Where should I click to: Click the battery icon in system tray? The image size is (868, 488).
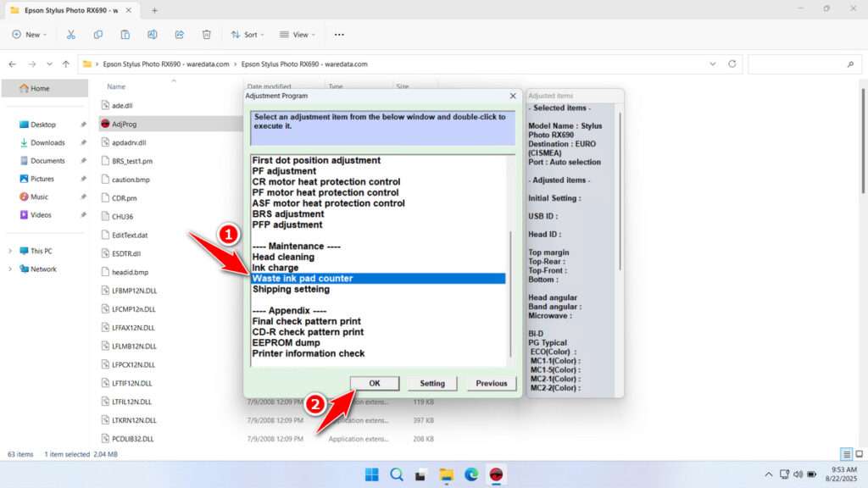click(x=811, y=474)
